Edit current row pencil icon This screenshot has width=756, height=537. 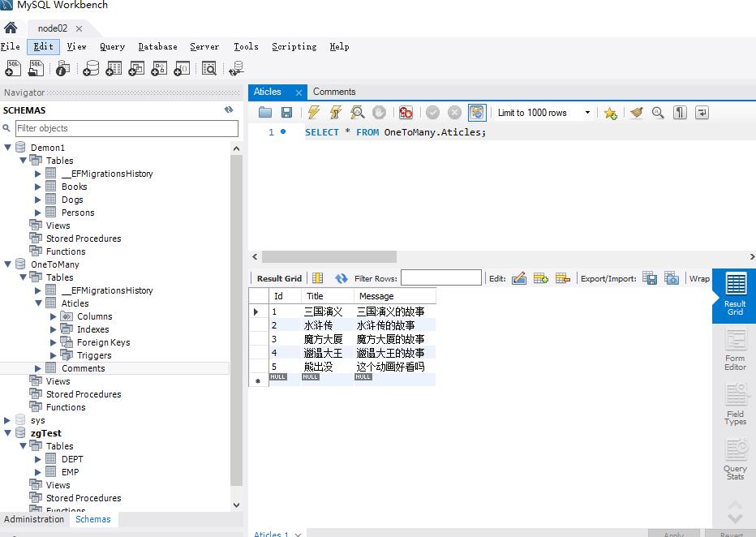point(519,278)
